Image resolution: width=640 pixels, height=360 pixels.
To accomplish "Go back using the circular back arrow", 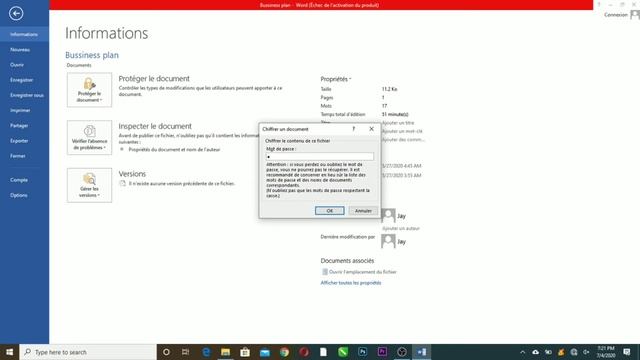I will (16, 13).
